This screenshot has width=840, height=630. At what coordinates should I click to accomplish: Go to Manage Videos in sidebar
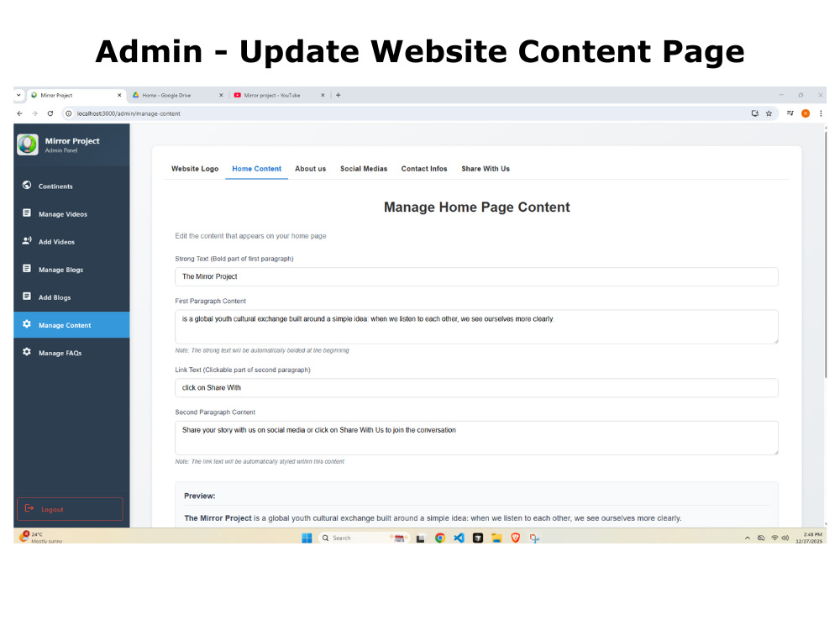click(71, 213)
